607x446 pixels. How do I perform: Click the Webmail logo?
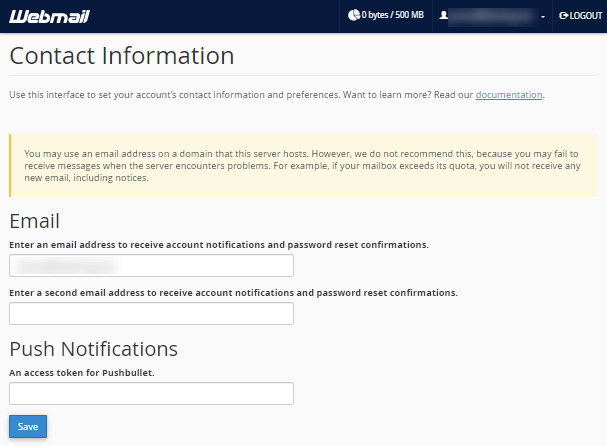pyautogui.click(x=50, y=16)
